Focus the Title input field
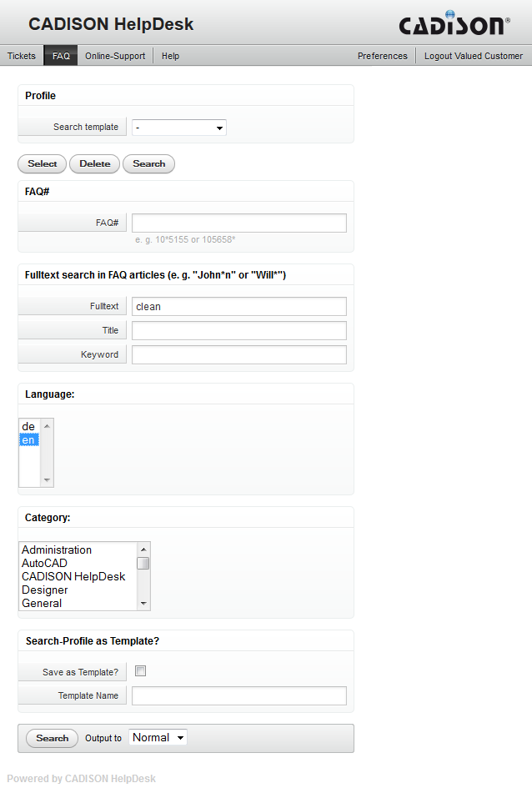The width and height of the screenshot is (532, 788). (x=239, y=331)
